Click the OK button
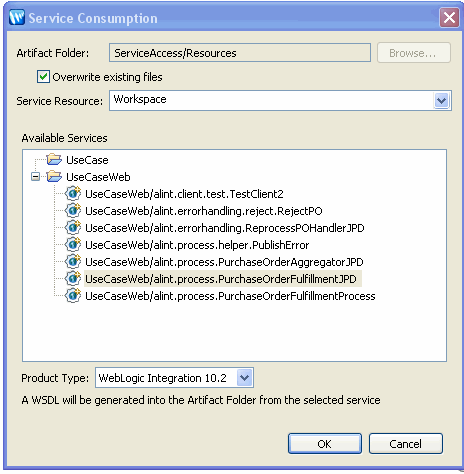The image size is (464, 474). point(325,444)
